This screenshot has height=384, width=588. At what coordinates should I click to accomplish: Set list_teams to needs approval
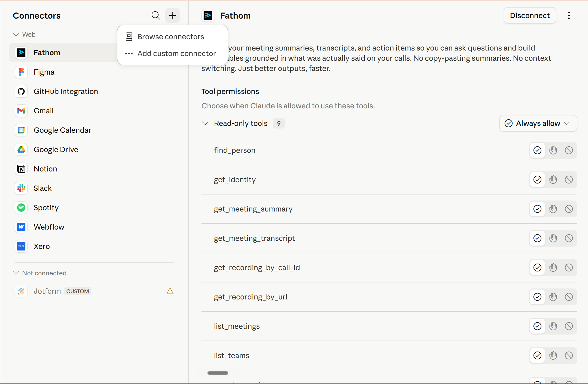click(553, 355)
